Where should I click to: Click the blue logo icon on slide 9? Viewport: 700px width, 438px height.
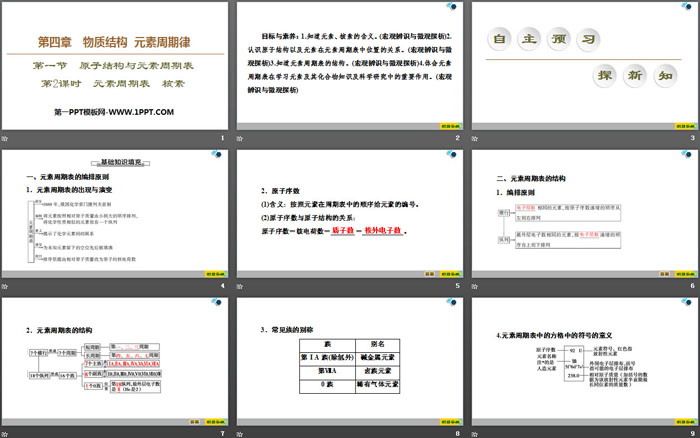pyautogui.click(x=687, y=302)
